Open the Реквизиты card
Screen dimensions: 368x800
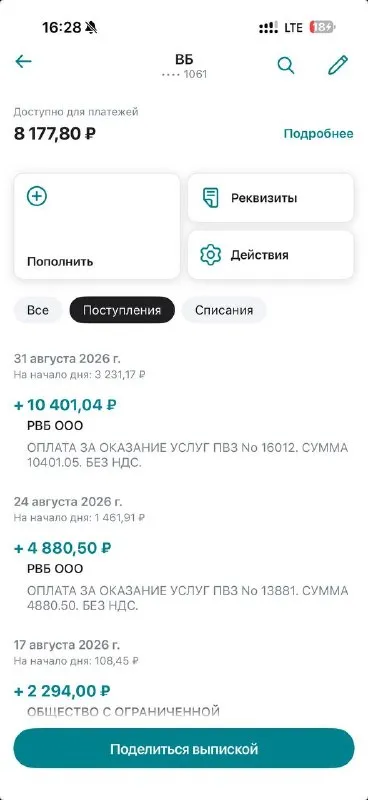(x=271, y=197)
